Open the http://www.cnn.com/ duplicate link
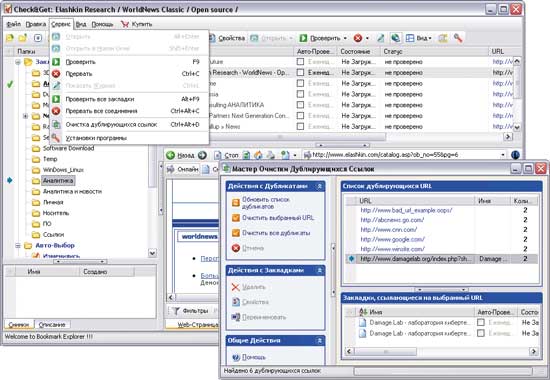This screenshot has height=380, width=550. point(389,229)
